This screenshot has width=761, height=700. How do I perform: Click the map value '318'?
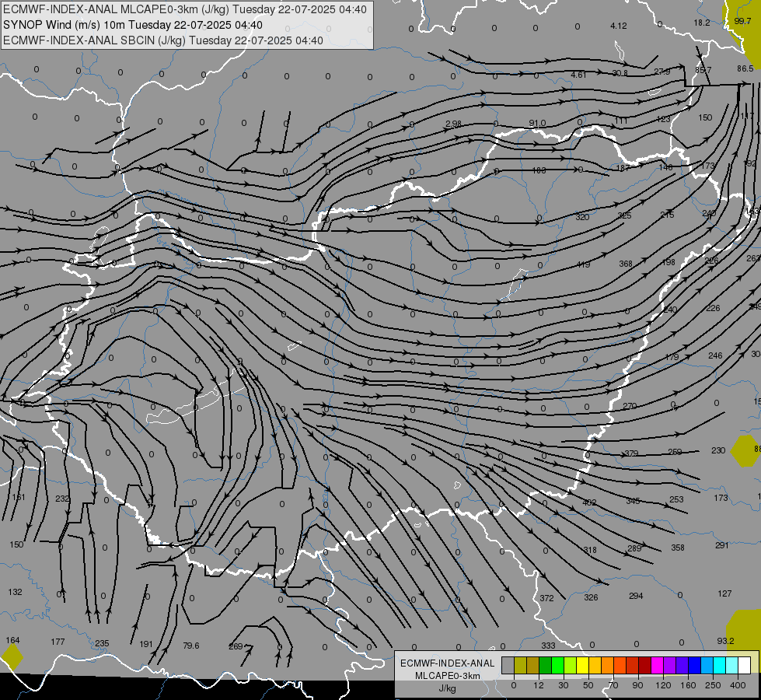tap(590, 550)
